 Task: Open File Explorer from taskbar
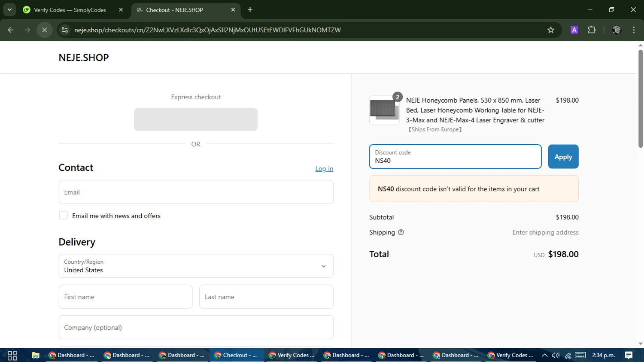point(36,355)
